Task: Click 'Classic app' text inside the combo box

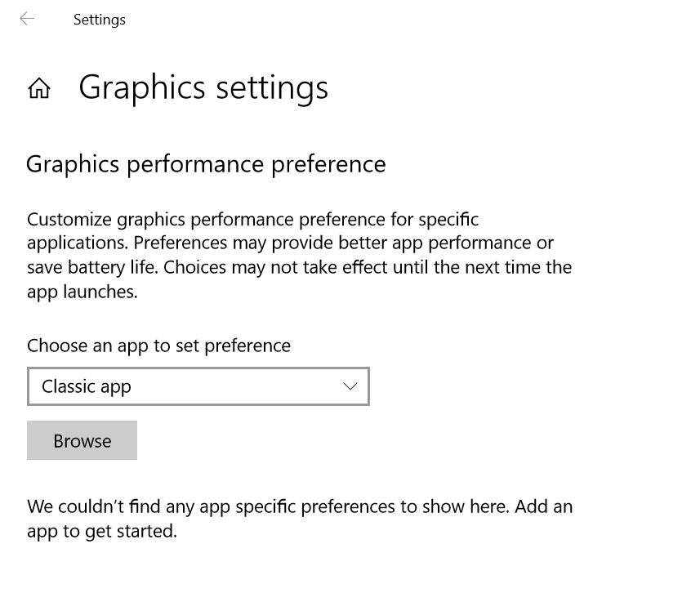Action: tap(87, 386)
